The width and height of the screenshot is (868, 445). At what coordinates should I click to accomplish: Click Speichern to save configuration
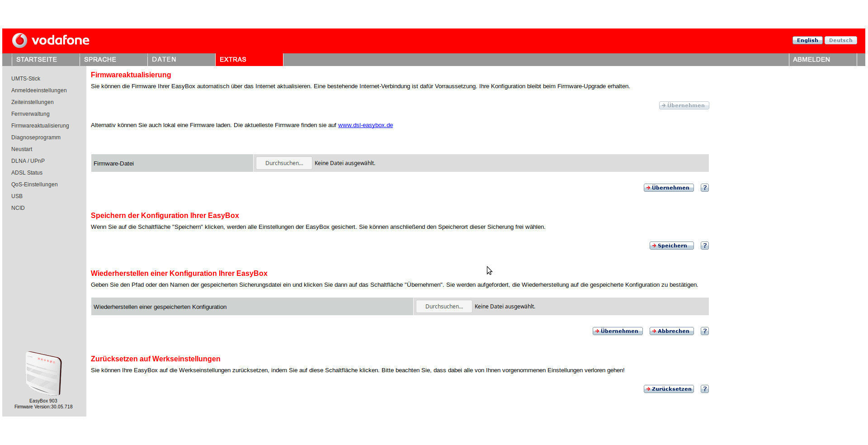[671, 246]
